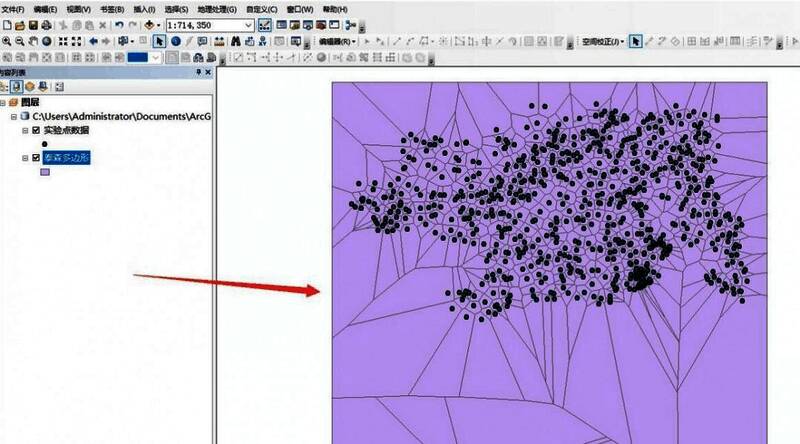Screen dimensions: 800x444
Task: Click the Add Data toolbar button
Action: pyautogui.click(x=154, y=24)
